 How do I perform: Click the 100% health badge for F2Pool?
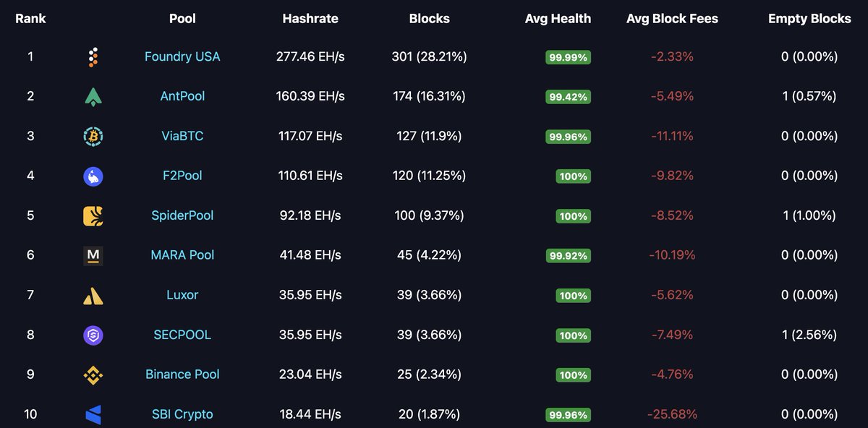tap(574, 176)
